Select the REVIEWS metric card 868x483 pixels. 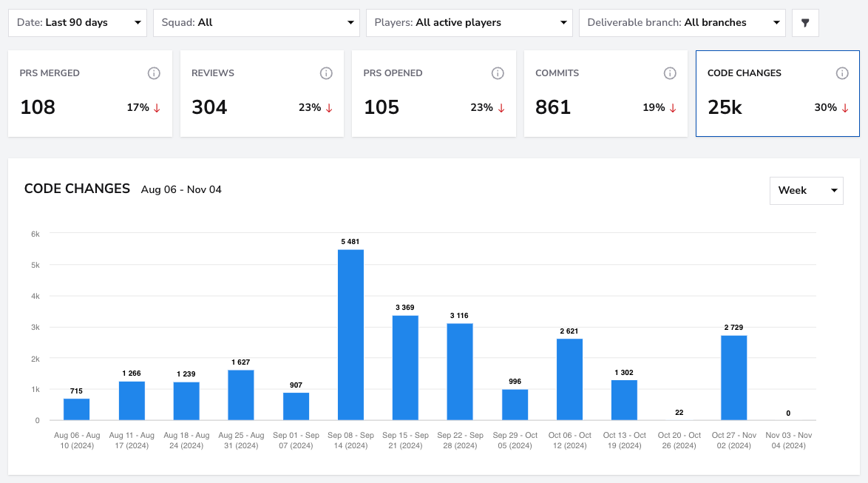(x=262, y=94)
